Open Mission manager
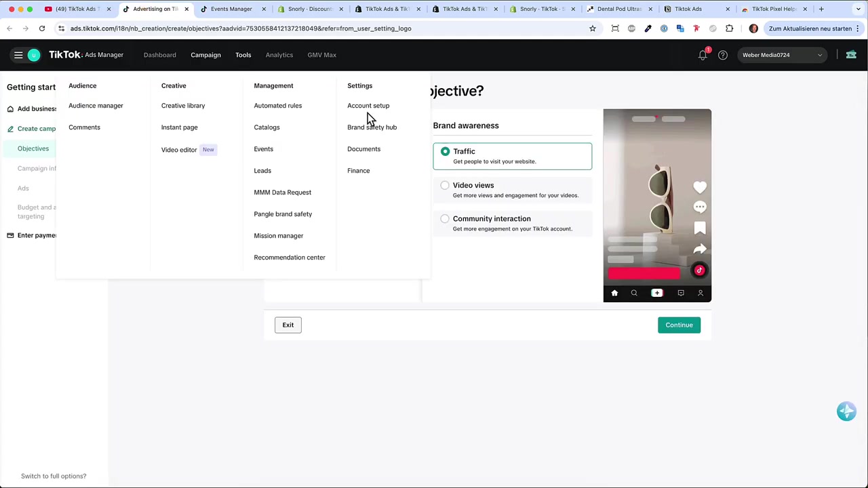The image size is (868, 488). click(279, 236)
